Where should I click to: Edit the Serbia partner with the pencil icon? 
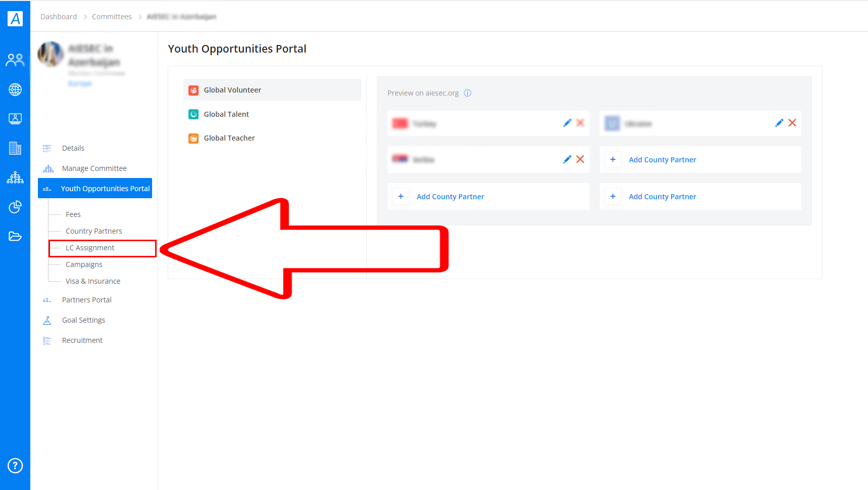tap(567, 159)
